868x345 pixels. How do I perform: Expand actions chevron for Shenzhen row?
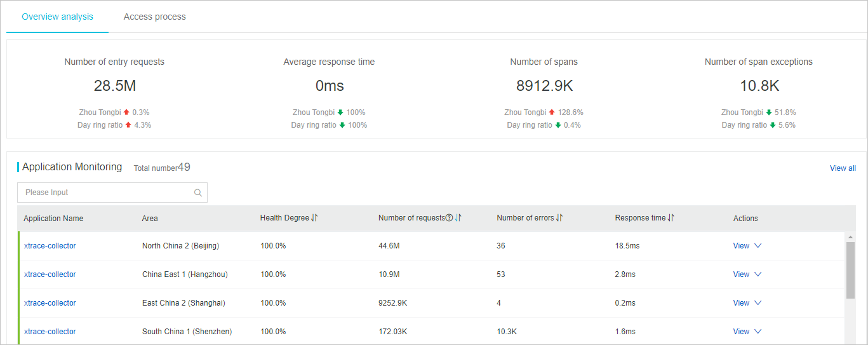(758, 332)
